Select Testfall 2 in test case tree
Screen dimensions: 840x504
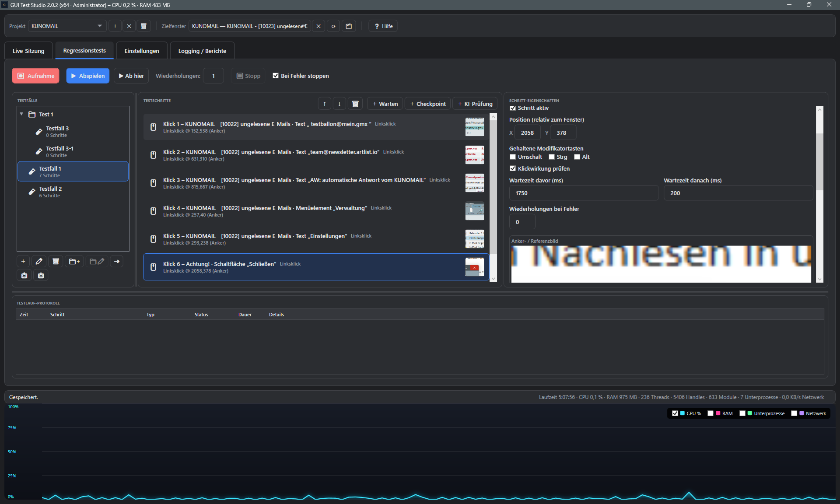pyautogui.click(x=73, y=192)
